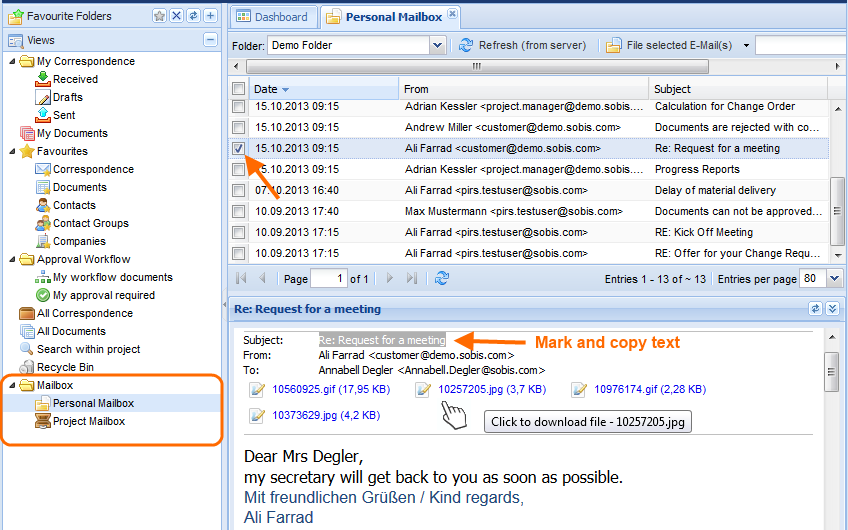Tick the select-all checkbox in grid header
Image resolution: width=848 pixels, height=530 pixels.
point(238,89)
